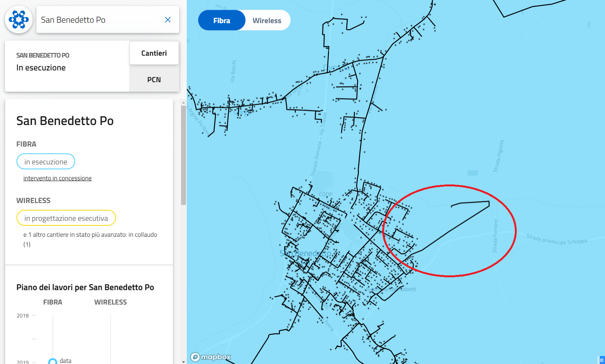Open the Mapbox logo link
Image resolution: width=605 pixels, height=364 pixels.
point(211,357)
